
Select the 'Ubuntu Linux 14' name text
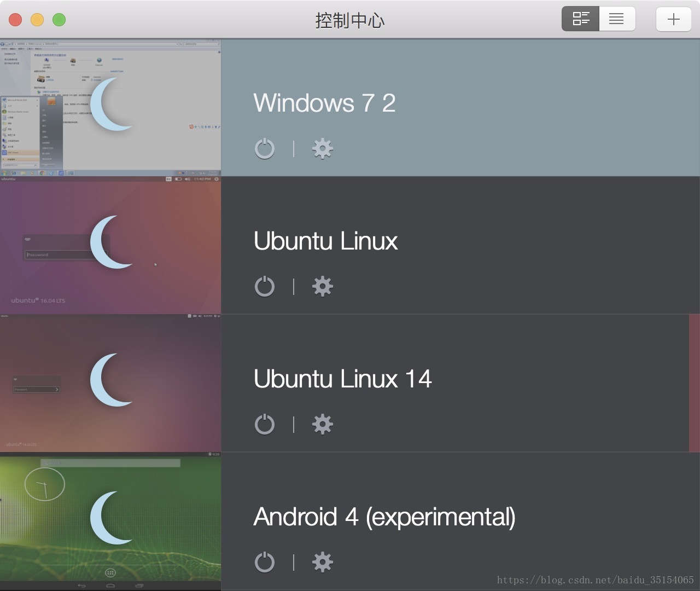pyautogui.click(x=343, y=379)
